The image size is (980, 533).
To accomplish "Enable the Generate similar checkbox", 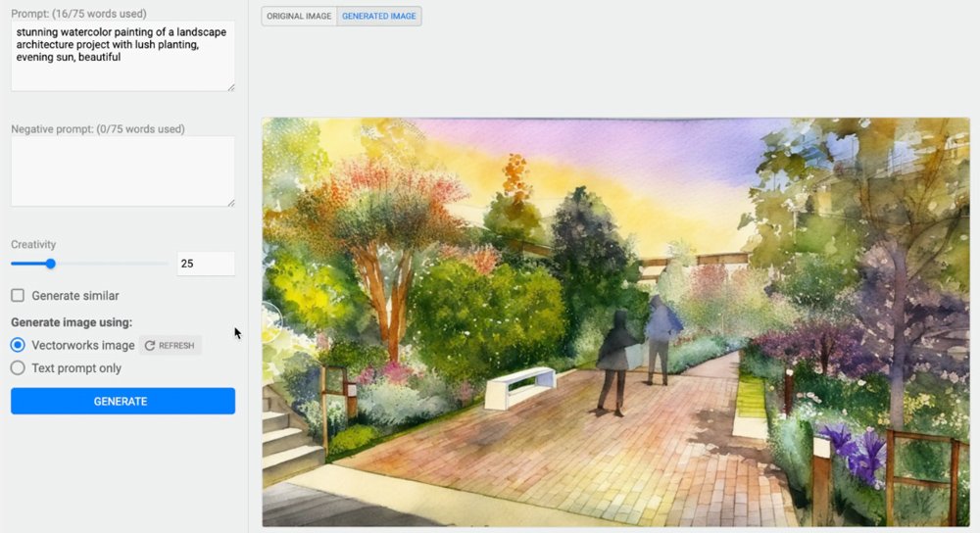I will (18, 296).
